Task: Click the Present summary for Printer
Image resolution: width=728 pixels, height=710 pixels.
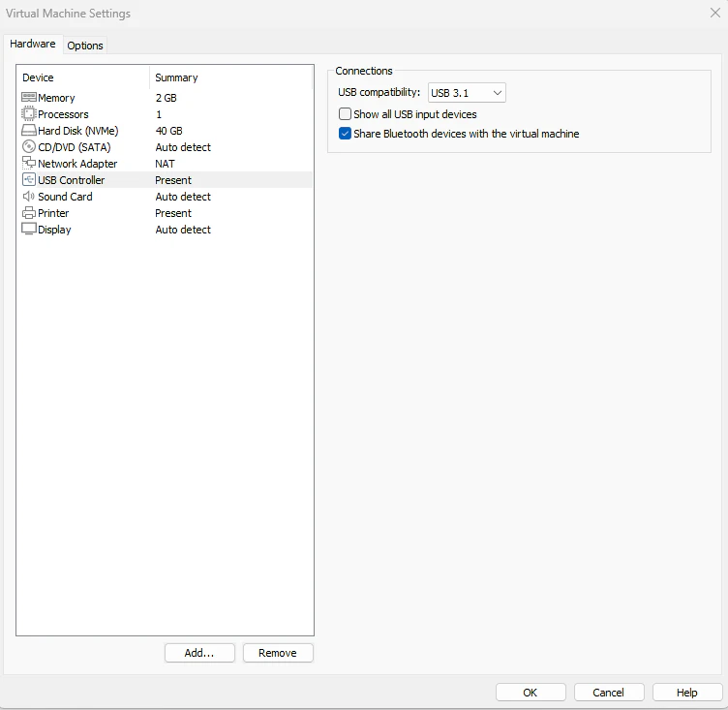Action: tap(173, 213)
